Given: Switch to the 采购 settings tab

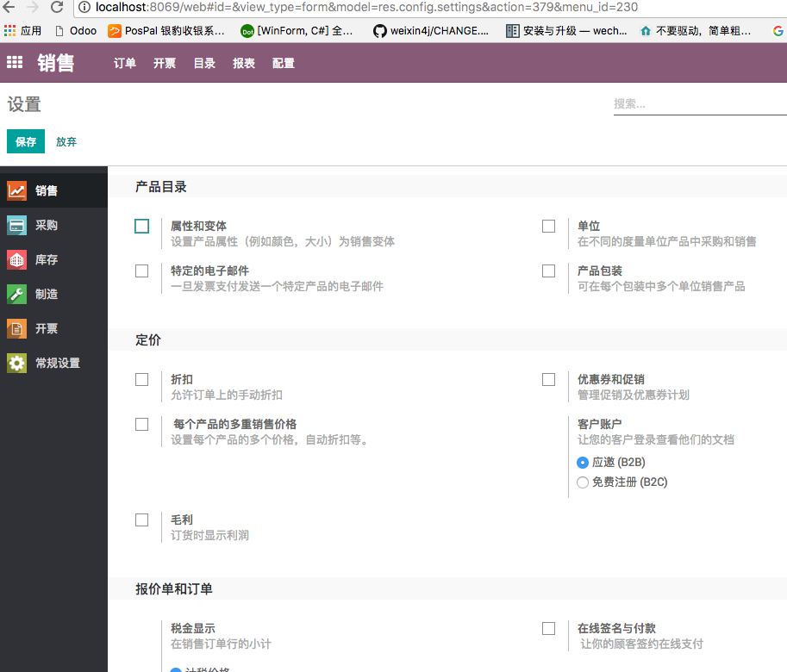Looking at the screenshot, I should click(x=53, y=225).
